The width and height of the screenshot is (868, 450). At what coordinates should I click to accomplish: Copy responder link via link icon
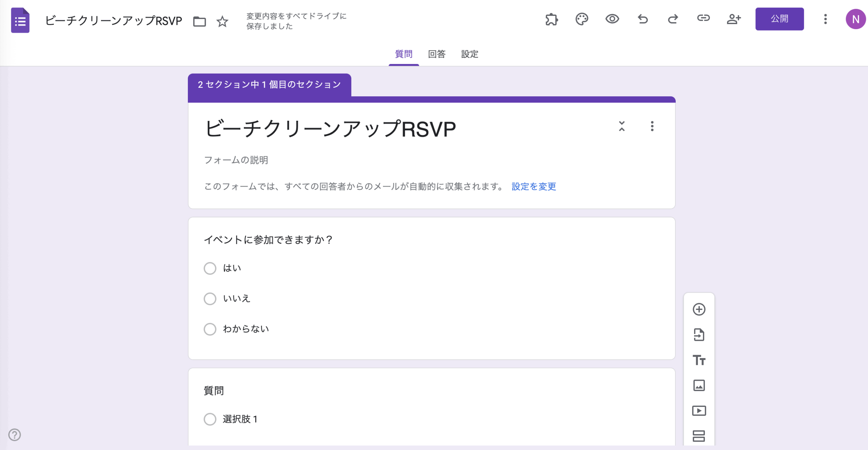(703, 18)
